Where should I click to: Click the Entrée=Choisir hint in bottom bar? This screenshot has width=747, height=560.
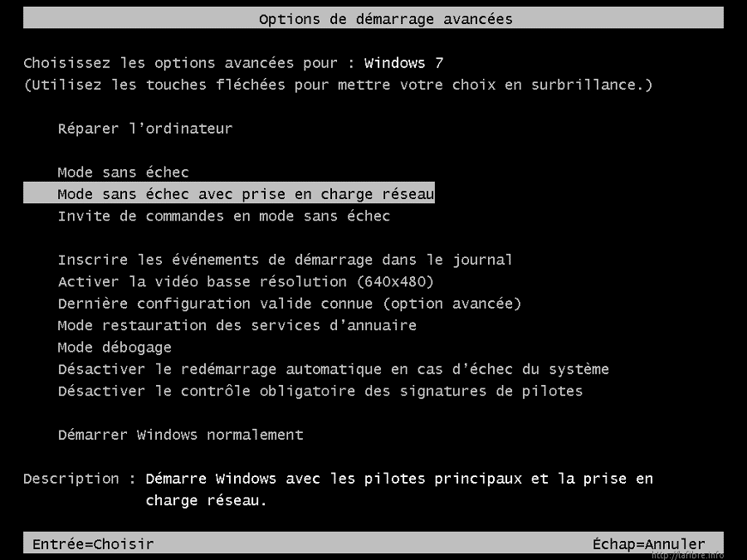pyautogui.click(x=93, y=543)
